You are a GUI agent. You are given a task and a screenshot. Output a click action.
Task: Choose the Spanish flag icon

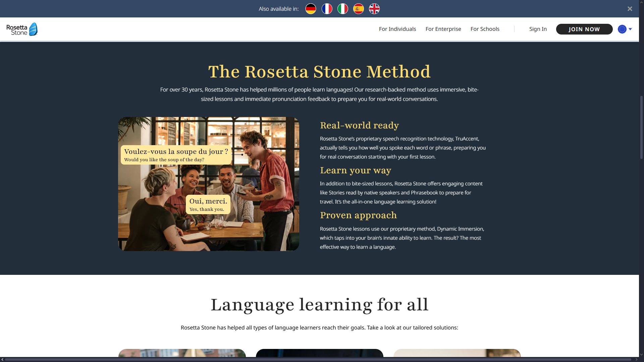click(358, 9)
